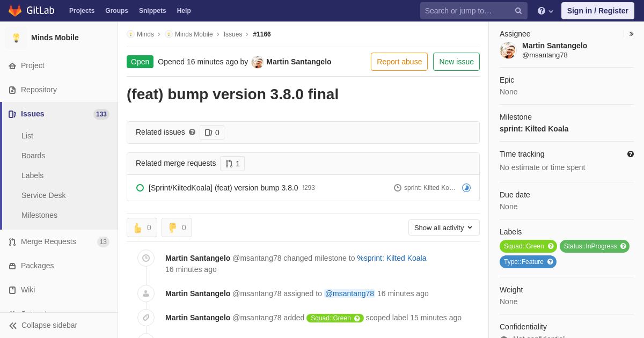Click related merge requests count badge
This screenshot has width=644, height=338.
(x=232, y=164)
